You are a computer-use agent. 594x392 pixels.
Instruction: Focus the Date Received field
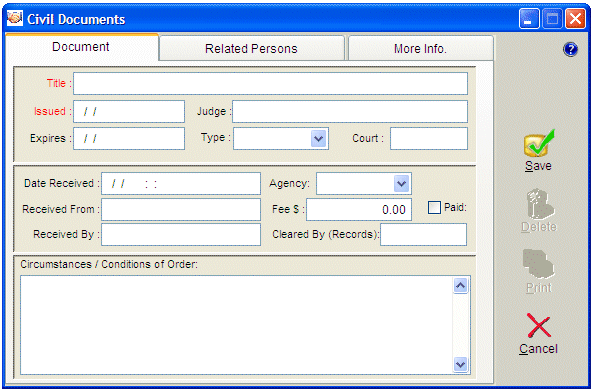click(181, 184)
